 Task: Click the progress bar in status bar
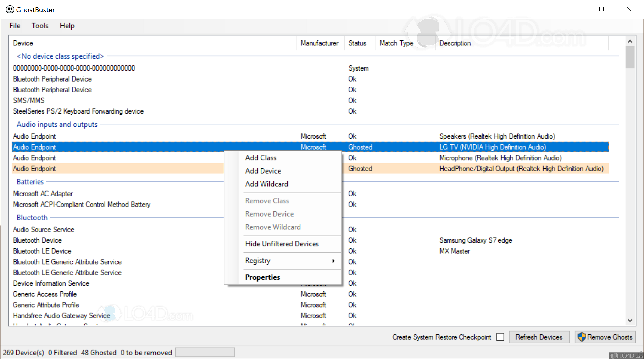[x=205, y=352]
